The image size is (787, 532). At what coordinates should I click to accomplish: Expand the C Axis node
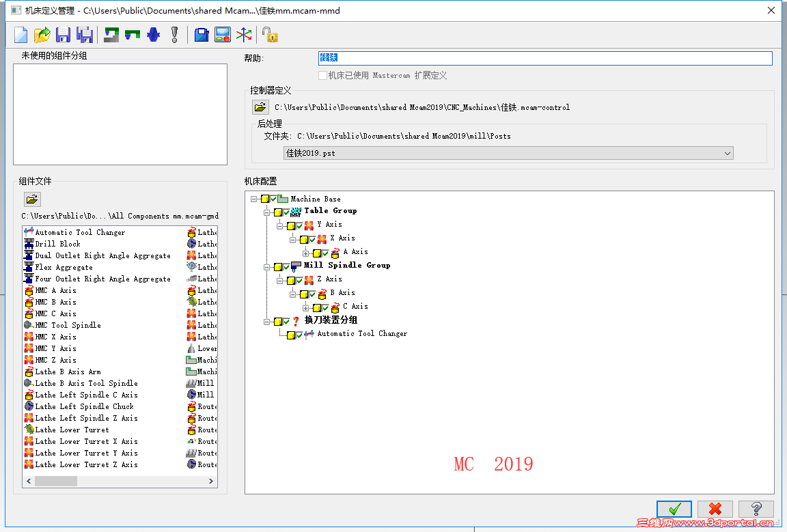pyautogui.click(x=305, y=307)
